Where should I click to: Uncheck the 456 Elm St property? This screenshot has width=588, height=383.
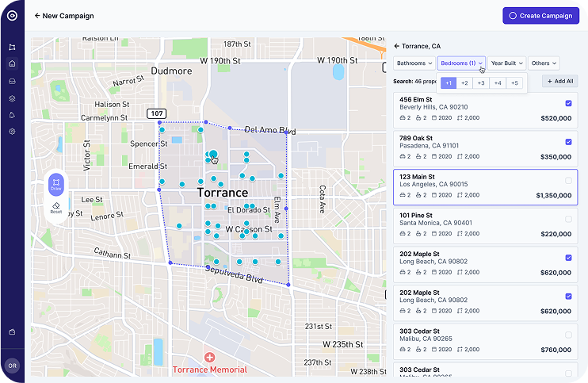(568, 104)
